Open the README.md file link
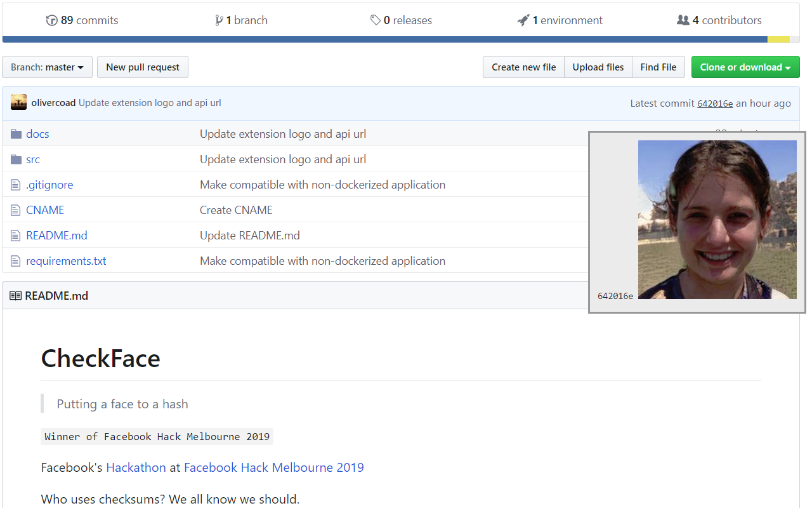The height and width of the screenshot is (508, 812). point(56,236)
